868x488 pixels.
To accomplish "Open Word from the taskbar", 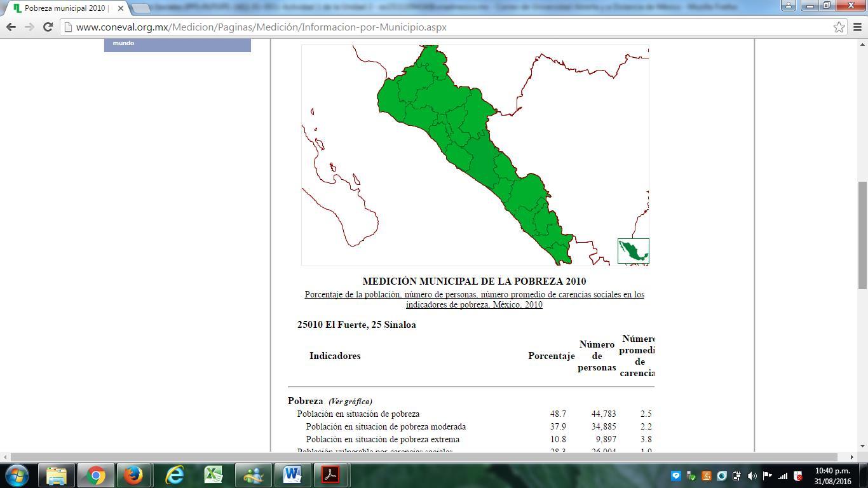I will [292, 475].
